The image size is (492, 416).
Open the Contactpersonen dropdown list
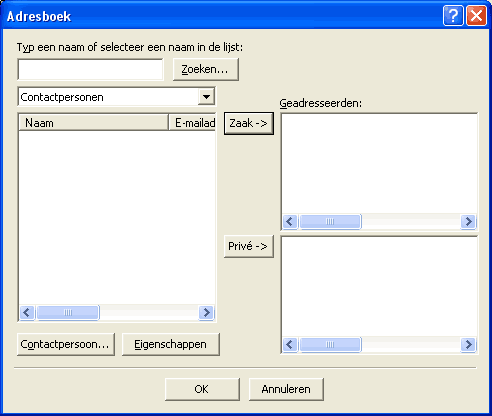pos(206,97)
